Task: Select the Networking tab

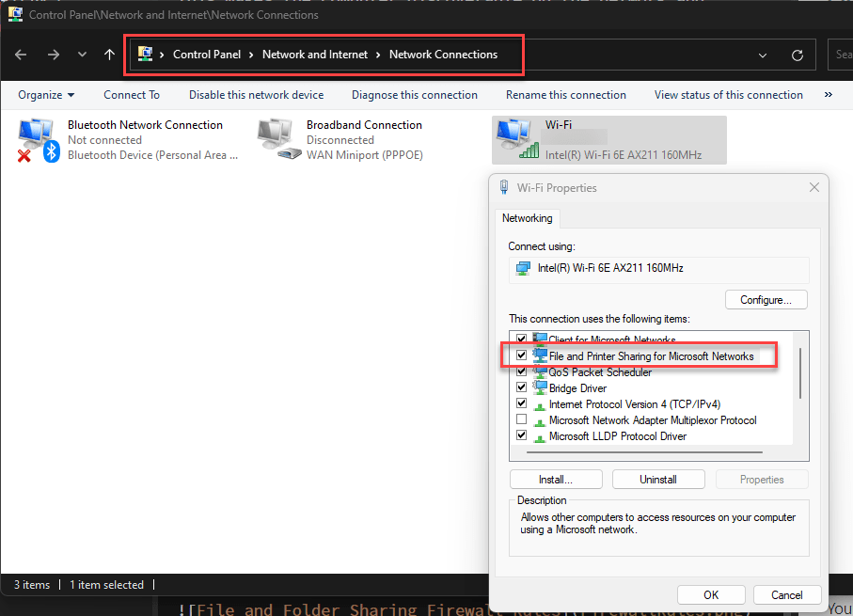Action: coord(528,218)
